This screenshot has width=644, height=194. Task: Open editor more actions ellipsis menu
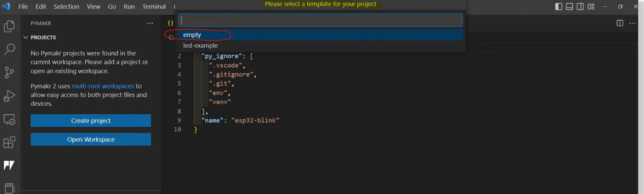coord(632,24)
